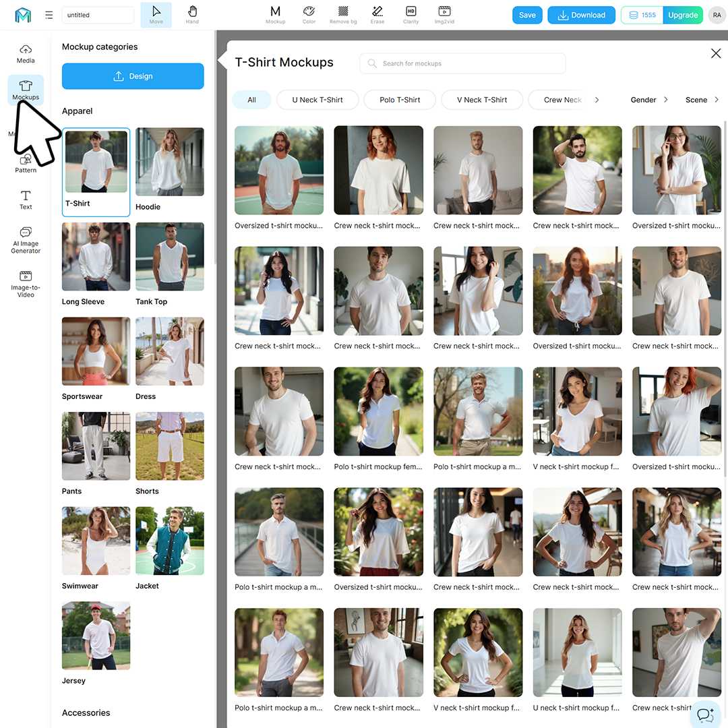Choose the Jacket category thumbnail

click(169, 541)
